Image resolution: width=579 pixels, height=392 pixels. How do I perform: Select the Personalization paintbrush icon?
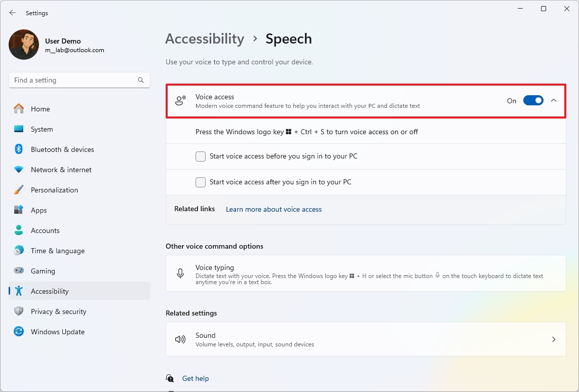coord(19,190)
